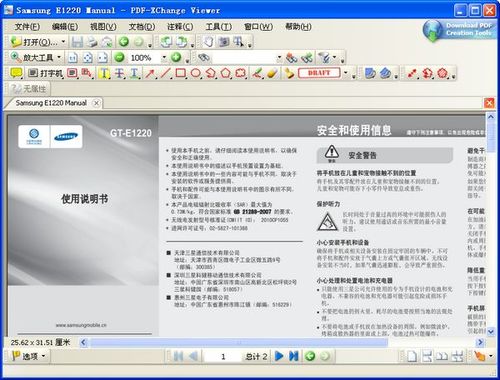
Task: Open the 工具(T) menu
Action: tap(219, 26)
